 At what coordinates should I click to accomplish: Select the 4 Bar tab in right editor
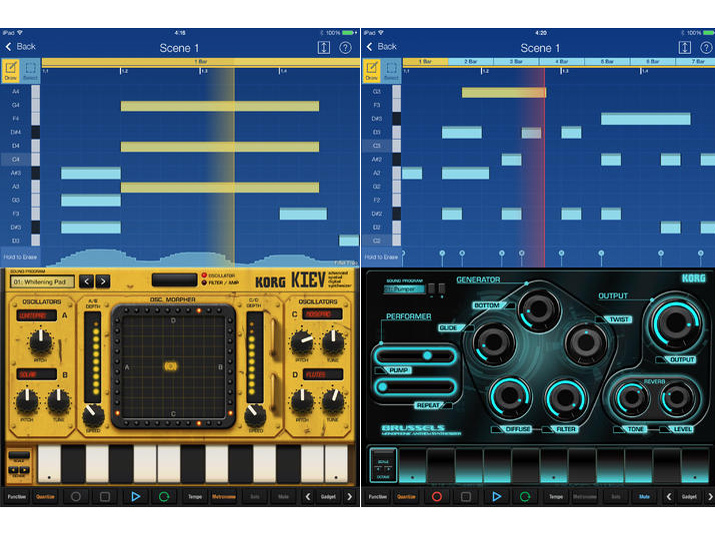561,61
